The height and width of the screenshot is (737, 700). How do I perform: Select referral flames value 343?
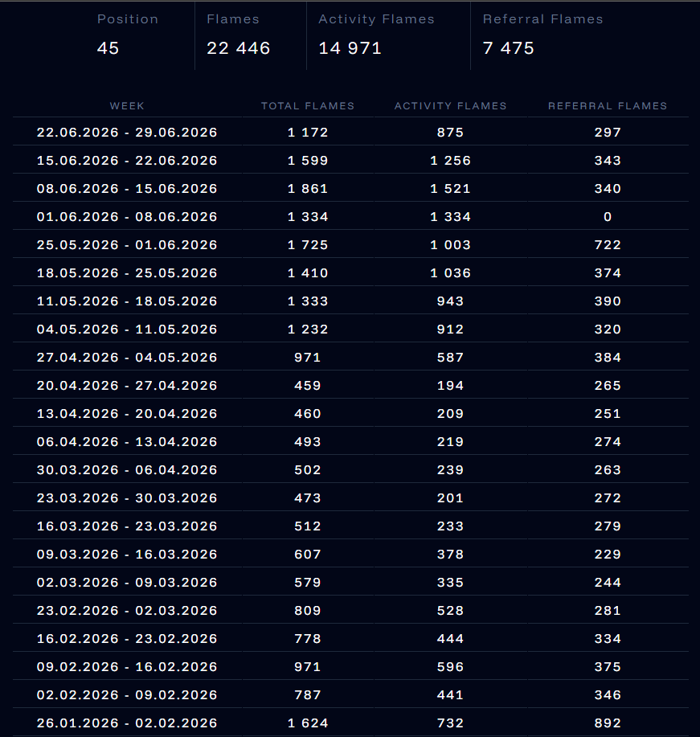pyautogui.click(x=608, y=160)
